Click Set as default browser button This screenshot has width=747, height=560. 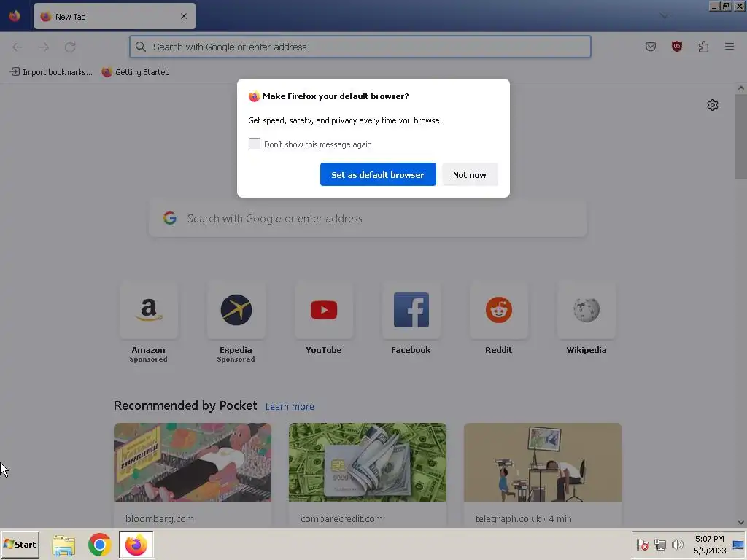tap(378, 174)
